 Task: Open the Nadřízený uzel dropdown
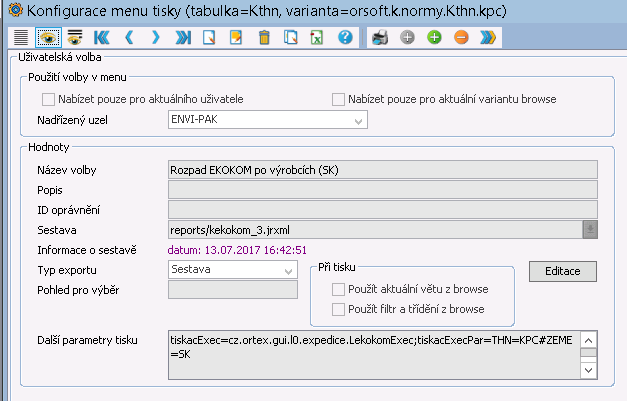click(x=357, y=121)
